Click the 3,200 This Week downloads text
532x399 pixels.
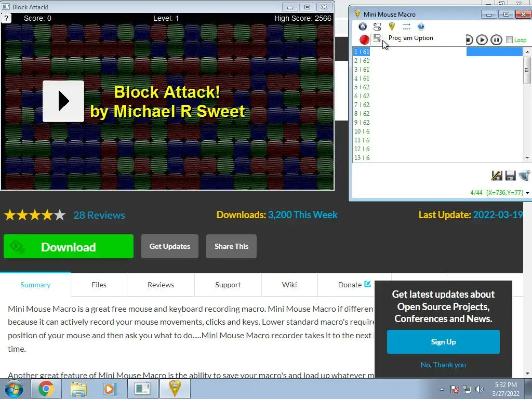303,215
